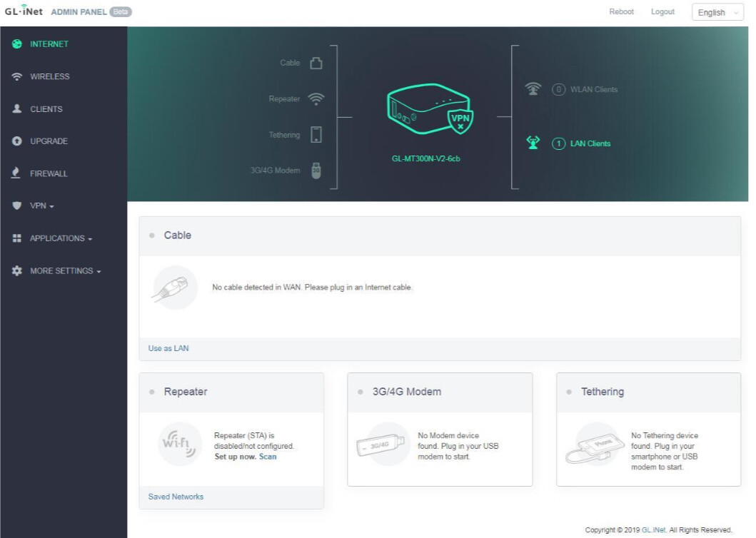Click the ethernet cable illustration in Cable card
This screenshot has width=756, height=538.
click(x=175, y=288)
